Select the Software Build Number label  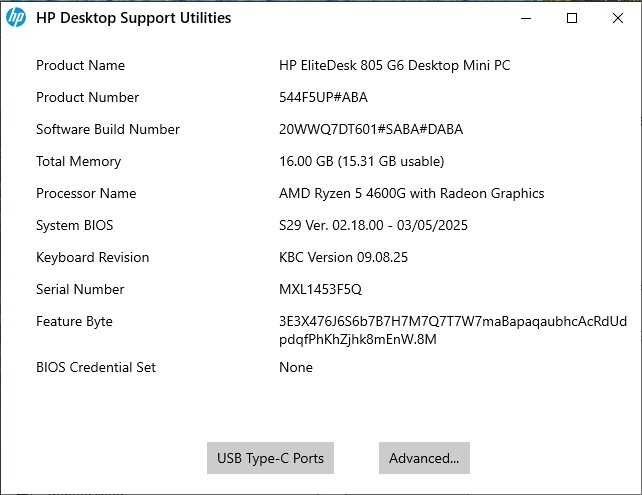click(x=108, y=129)
